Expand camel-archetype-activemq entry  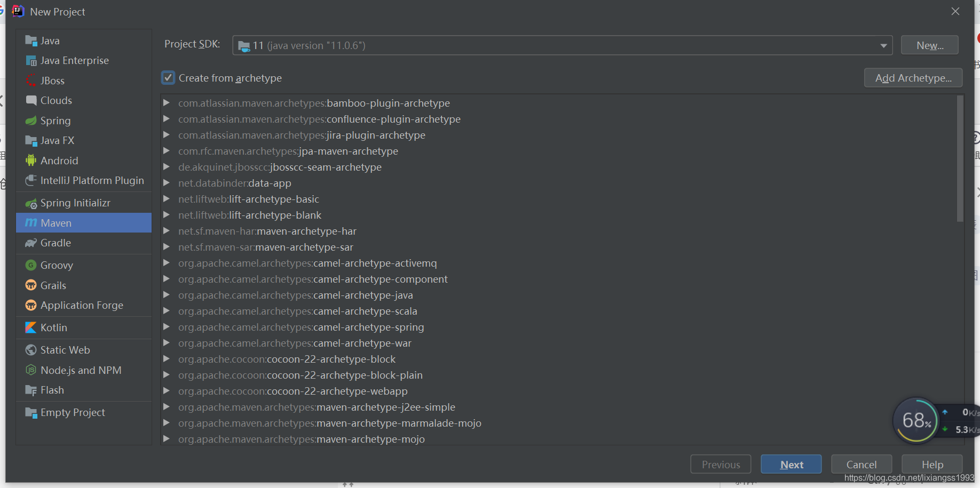coord(167,262)
